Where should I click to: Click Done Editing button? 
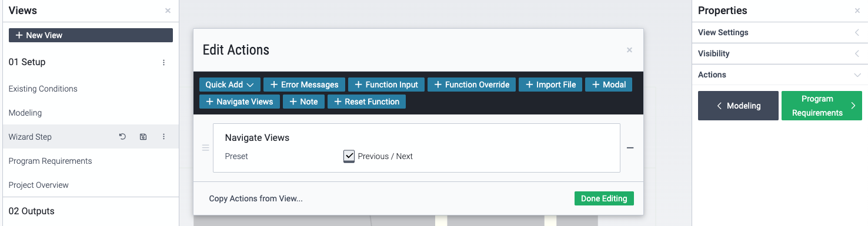pos(604,198)
